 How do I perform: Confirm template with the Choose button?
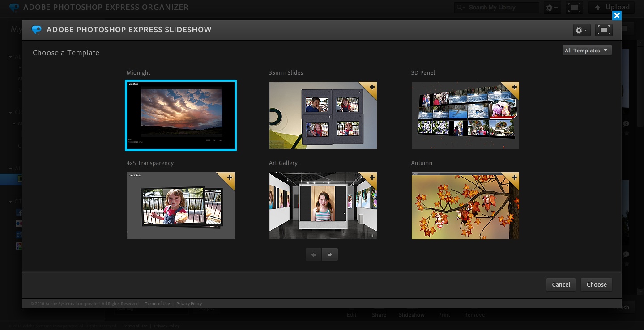tap(597, 284)
